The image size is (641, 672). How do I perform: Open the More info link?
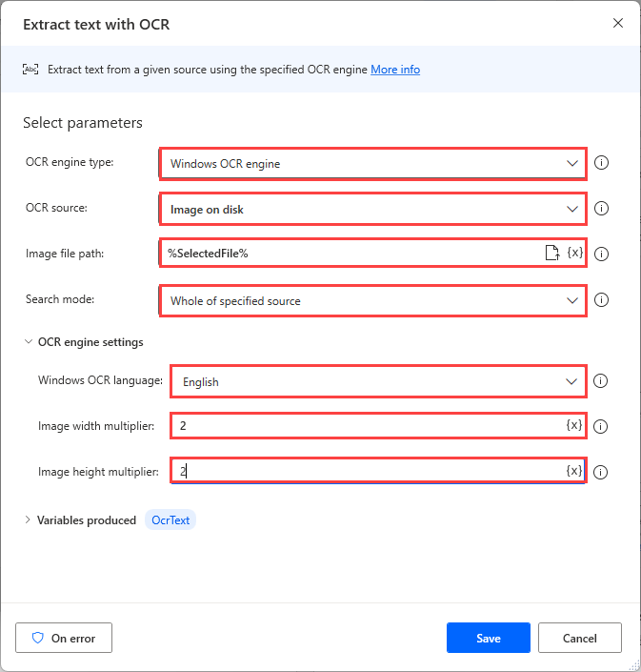click(395, 70)
